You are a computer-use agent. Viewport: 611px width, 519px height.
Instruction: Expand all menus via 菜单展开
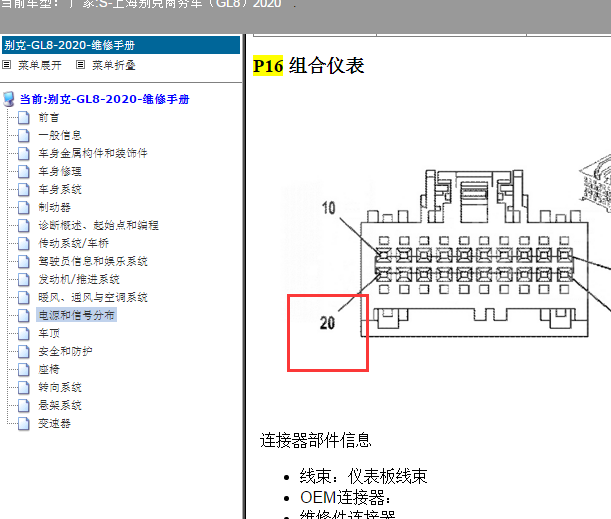(x=40, y=65)
